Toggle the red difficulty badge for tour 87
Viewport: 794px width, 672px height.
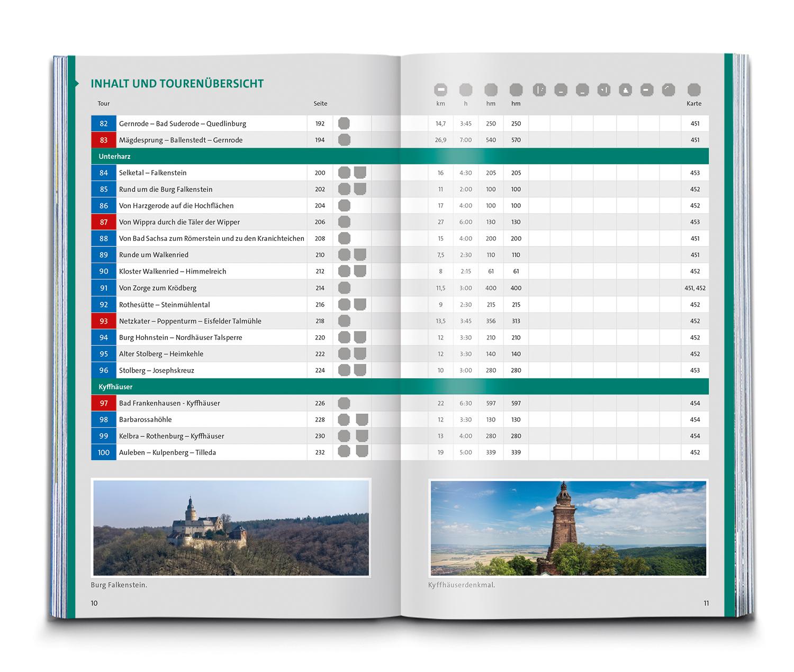coord(104,222)
